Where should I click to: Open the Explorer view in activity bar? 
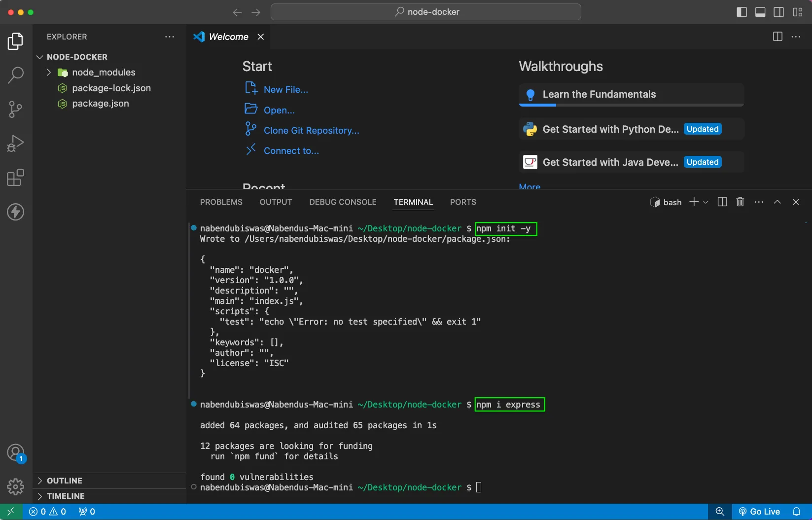coord(16,41)
